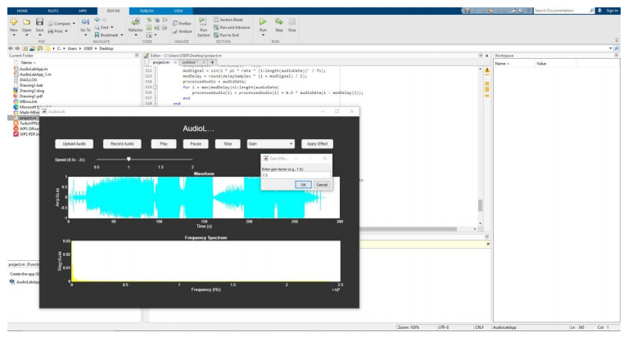The height and width of the screenshot is (364, 628).
Task: Select AudioLabApp.m in Current Folder
Action: click(34, 69)
